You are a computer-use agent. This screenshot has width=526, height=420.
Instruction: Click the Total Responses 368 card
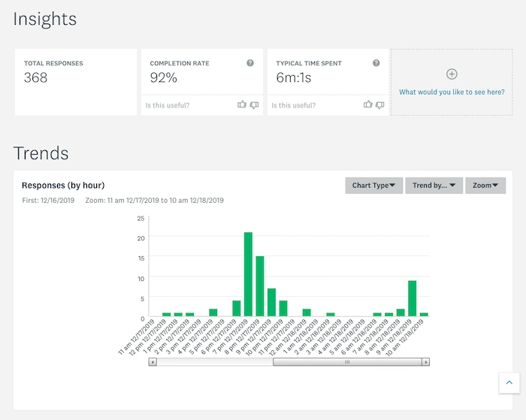76,82
